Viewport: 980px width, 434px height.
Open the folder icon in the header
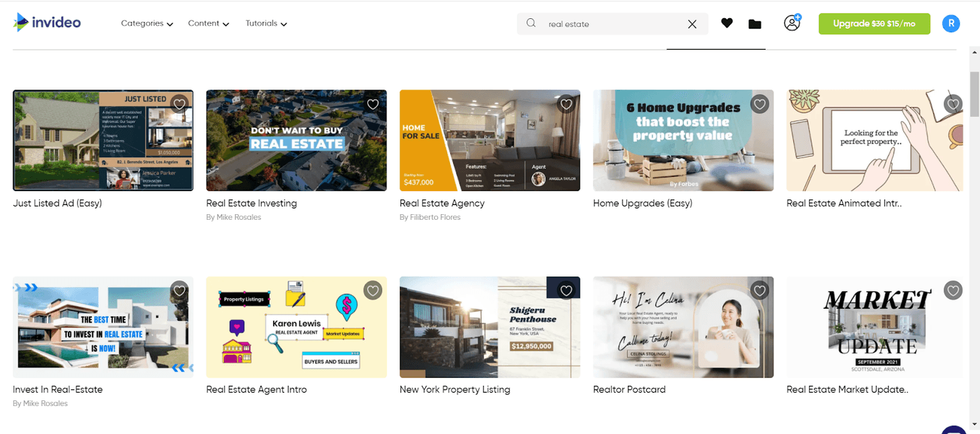coord(755,24)
